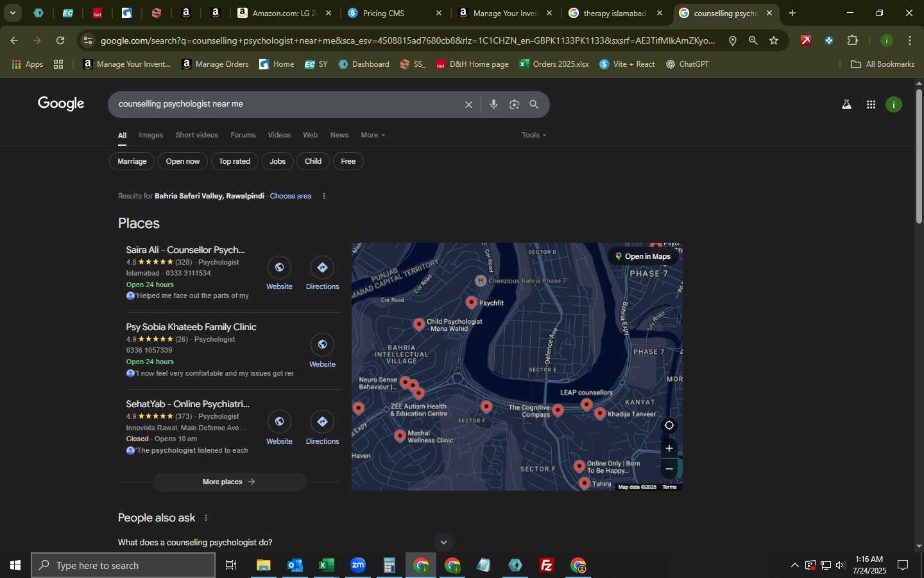Show hidden system tray icons
This screenshot has height=578, width=924.
pyautogui.click(x=794, y=565)
